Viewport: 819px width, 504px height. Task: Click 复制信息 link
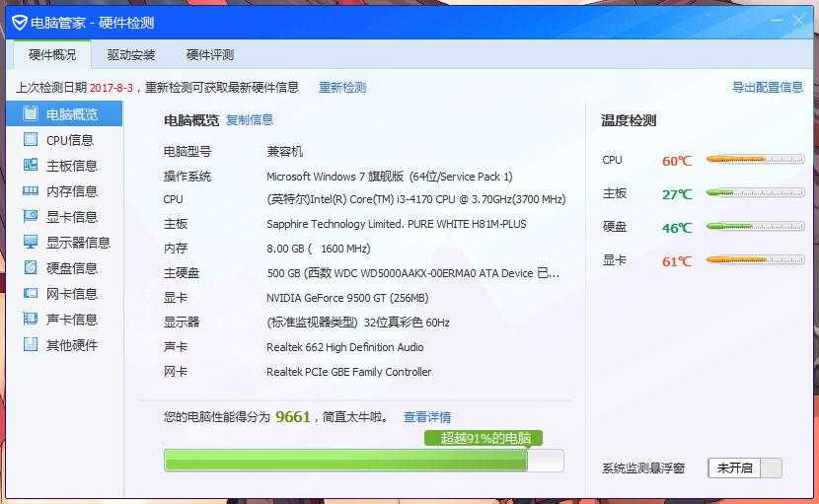(x=250, y=120)
